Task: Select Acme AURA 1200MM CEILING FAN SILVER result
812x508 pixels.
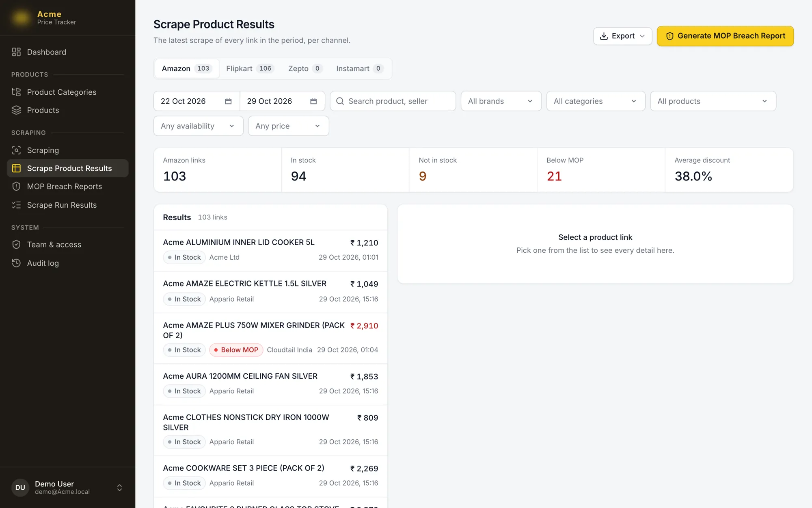Action: pos(270,384)
